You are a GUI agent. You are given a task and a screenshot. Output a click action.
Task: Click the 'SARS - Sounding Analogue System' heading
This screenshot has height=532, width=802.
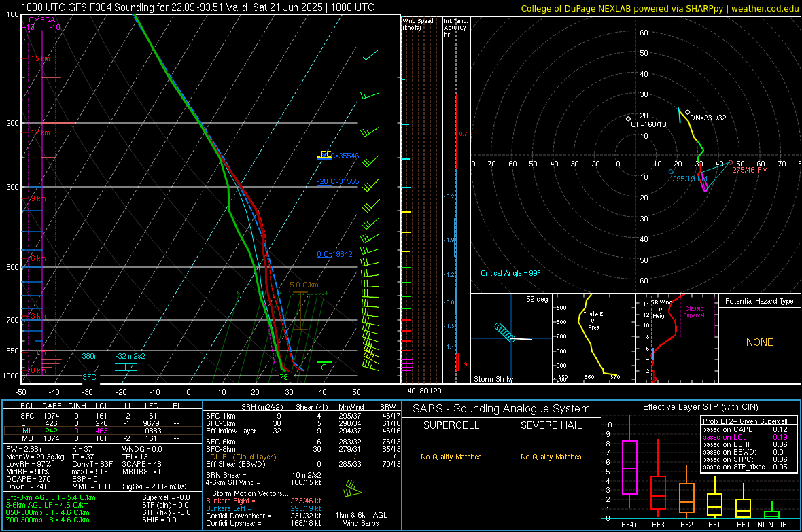[x=501, y=409]
